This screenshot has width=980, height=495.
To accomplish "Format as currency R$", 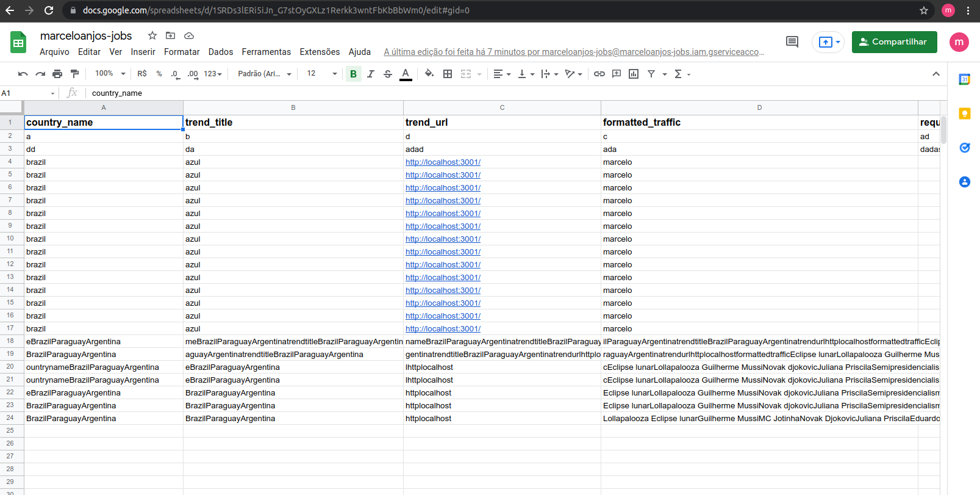I will click(x=142, y=74).
